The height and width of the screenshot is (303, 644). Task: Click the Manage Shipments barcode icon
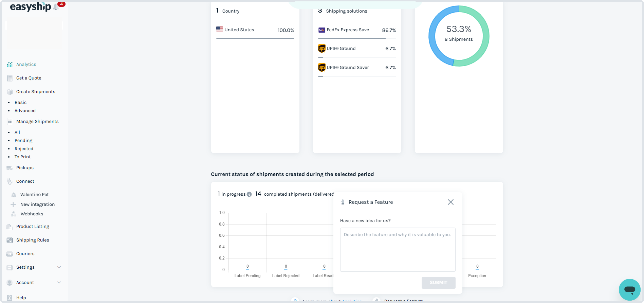coord(10,122)
